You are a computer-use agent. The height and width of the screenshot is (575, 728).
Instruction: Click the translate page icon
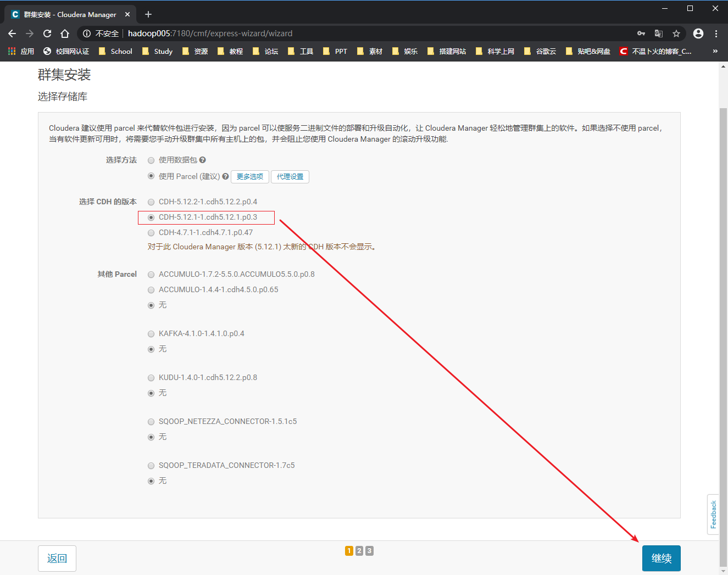(659, 34)
